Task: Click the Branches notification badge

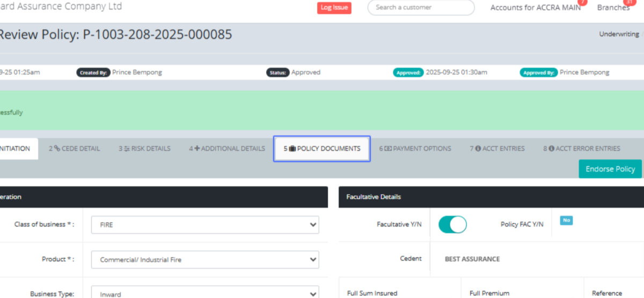Action: pyautogui.click(x=628, y=2)
